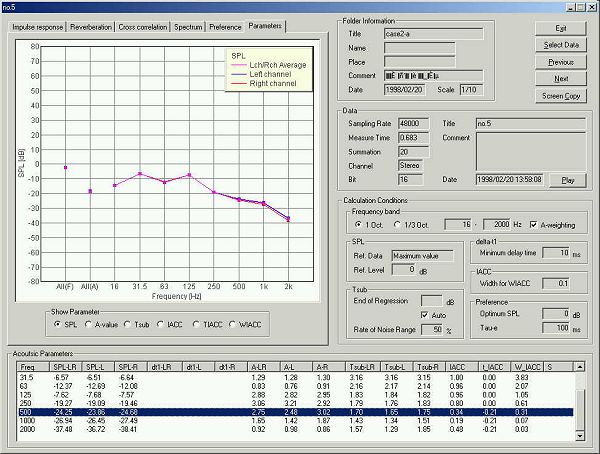This screenshot has width=600, height=454.
Task: Click the End of Regression field
Action: [432, 300]
